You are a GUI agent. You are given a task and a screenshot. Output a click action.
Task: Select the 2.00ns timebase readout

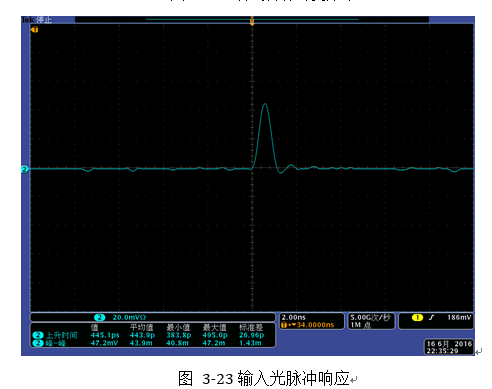point(294,317)
